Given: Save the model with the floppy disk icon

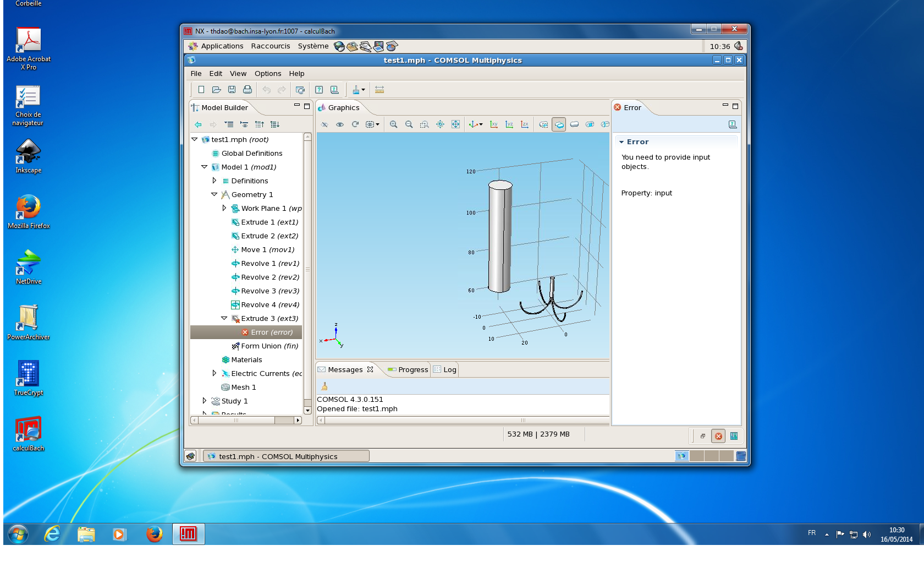Looking at the screenshot, I should pyautogui.click(x=232, y=90).
